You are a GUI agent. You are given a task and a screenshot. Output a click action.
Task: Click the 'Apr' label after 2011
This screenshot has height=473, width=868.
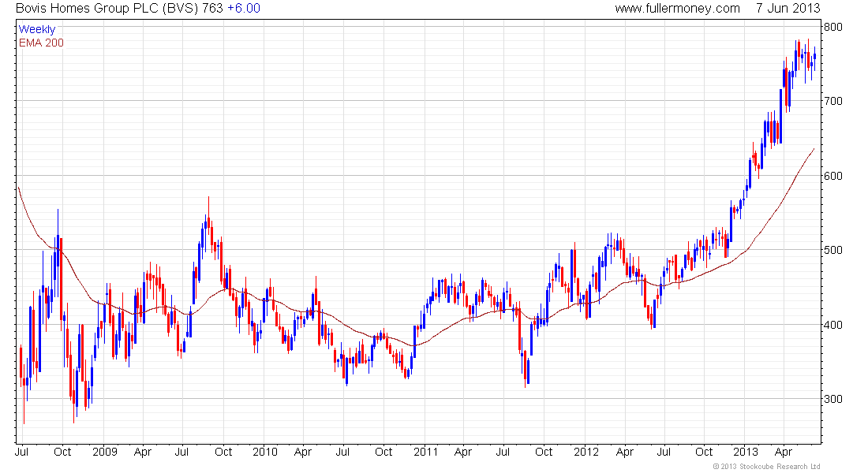point(462,452)
